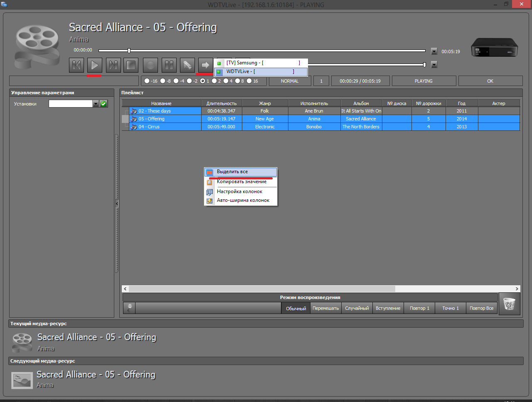Skip to the previous track
Viewport: 532px width, 402px height.
coord(76,65)
